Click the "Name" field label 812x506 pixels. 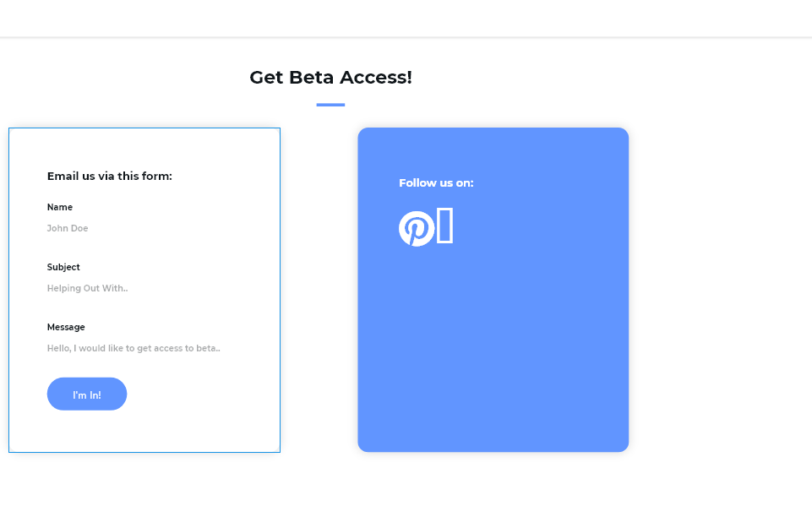[60, 207]
